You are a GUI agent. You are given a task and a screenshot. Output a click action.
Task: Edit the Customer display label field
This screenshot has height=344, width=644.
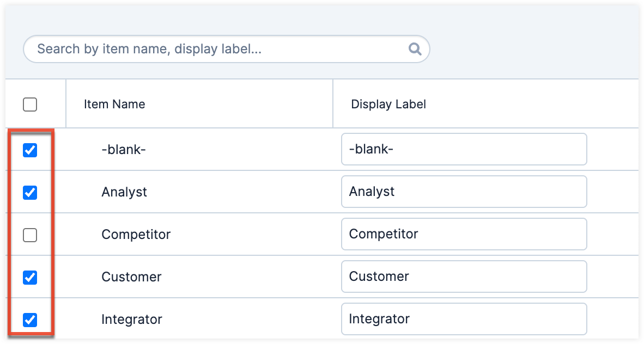464,277
